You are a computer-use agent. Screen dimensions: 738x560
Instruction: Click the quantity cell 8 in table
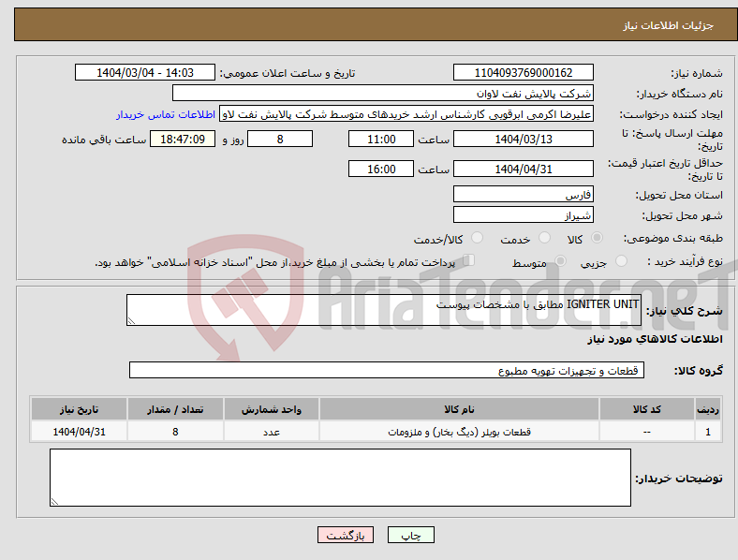(175, 432)
